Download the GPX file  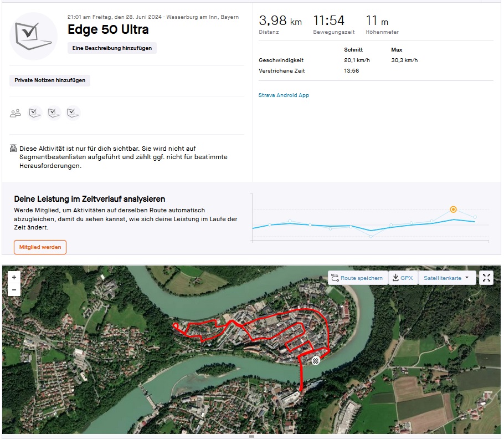pyautogui.click(x=403, y=278)
